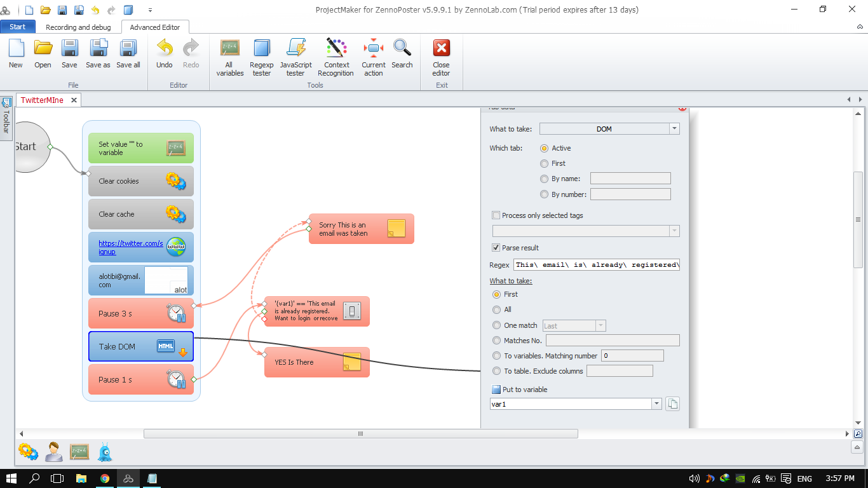Viewport: 868px width, 488px height.
Task: Select the Matches No. radio button
Action: pos(497,341)
